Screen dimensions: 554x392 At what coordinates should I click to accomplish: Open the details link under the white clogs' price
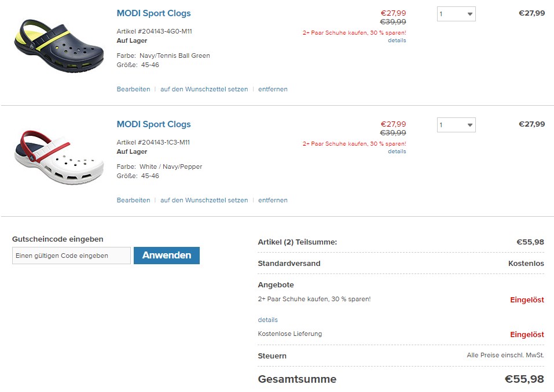pos(397,151)
